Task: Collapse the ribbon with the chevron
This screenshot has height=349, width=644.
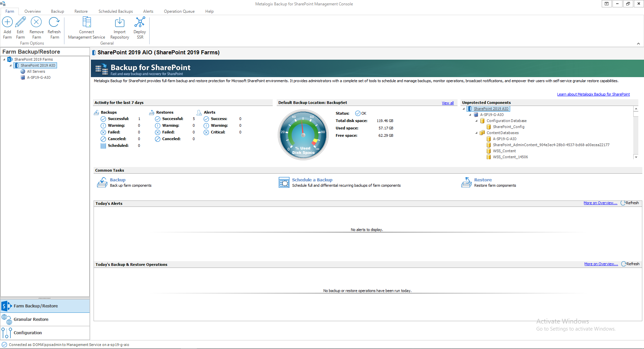Action: [x=638, y=44]
